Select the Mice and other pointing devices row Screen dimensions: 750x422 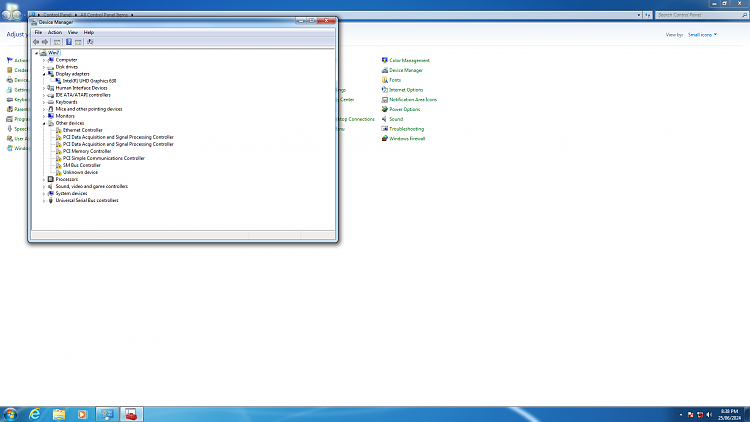[88, 109]
